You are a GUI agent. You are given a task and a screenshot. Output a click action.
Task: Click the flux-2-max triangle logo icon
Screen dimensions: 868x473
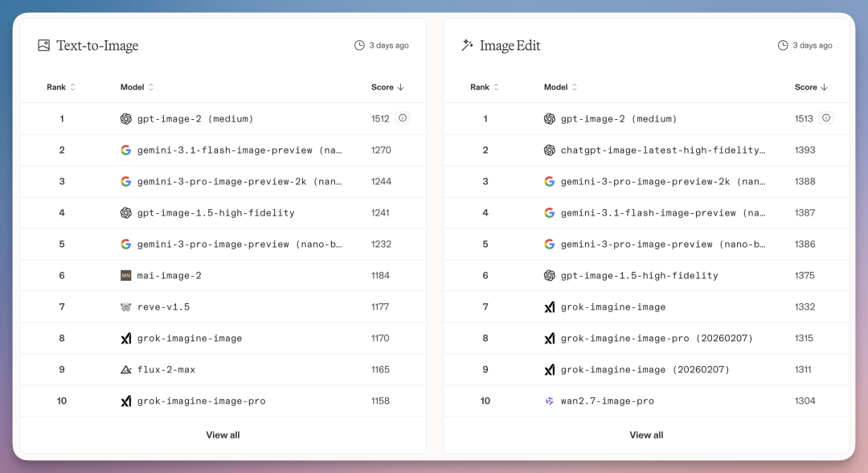pyautogui.click(x=125, y=370)
